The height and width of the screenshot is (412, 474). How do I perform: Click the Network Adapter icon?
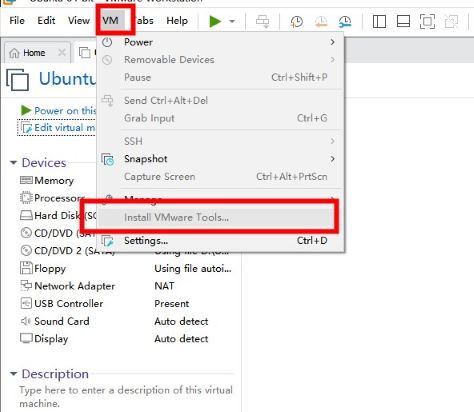click(x=26, y=286)
